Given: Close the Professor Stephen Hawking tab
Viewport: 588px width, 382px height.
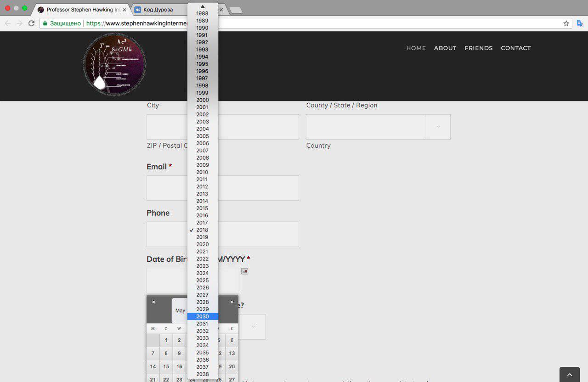Looking at the screenshot, I should tap(124, 10).
